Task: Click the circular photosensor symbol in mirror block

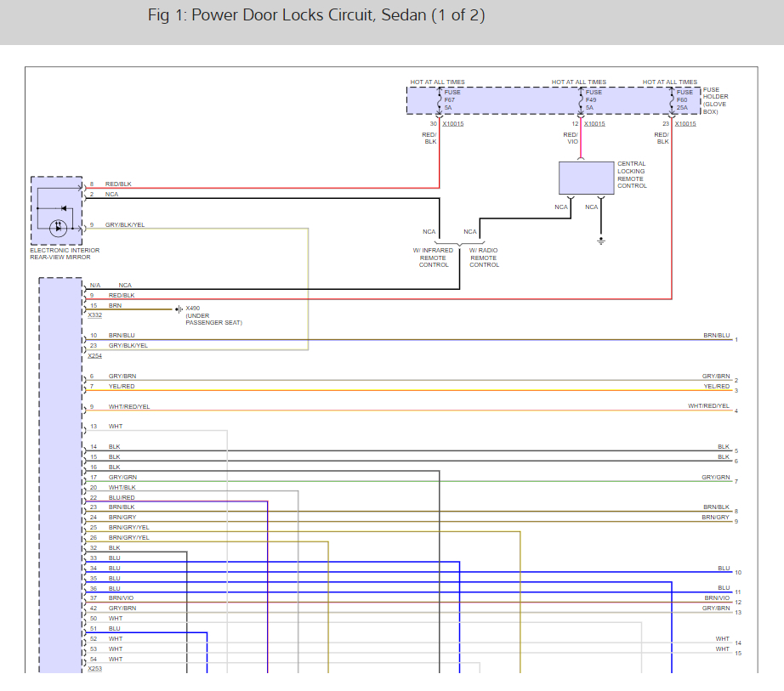Action: 59,228
